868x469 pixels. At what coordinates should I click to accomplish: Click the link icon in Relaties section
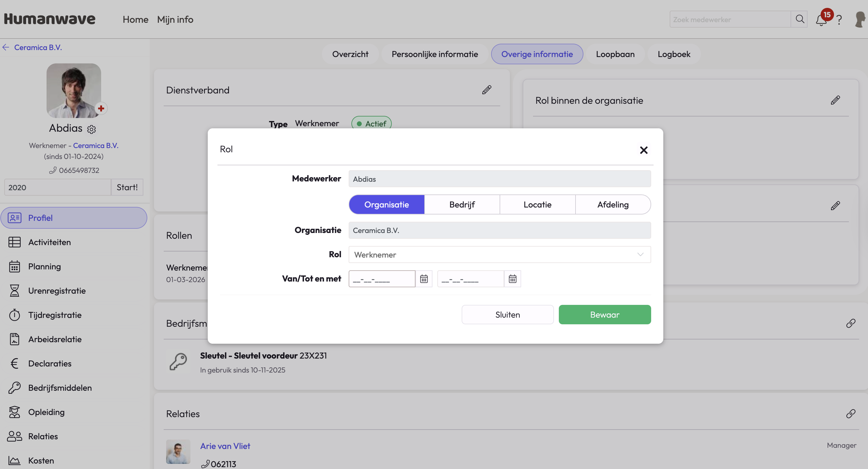(x=850, y=413)
